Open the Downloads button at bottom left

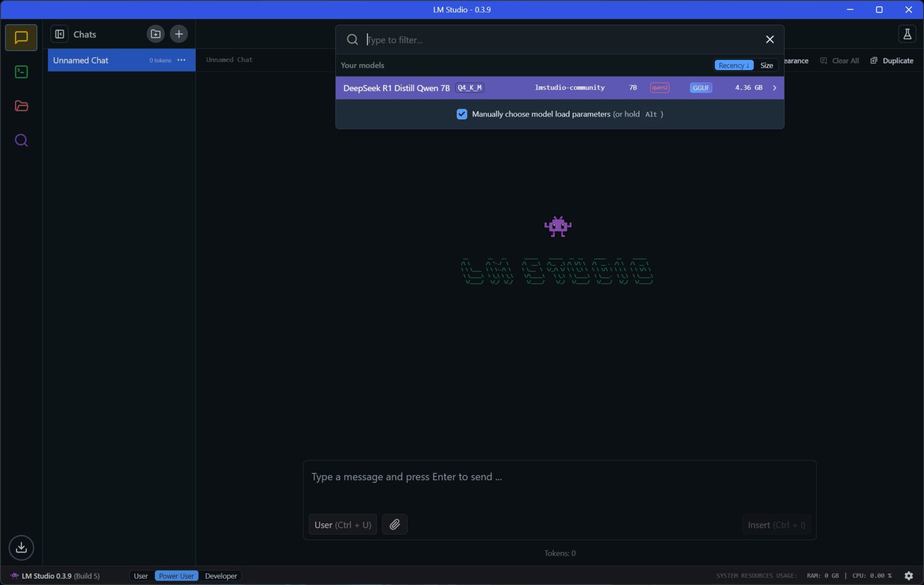(x=21, y=547)
